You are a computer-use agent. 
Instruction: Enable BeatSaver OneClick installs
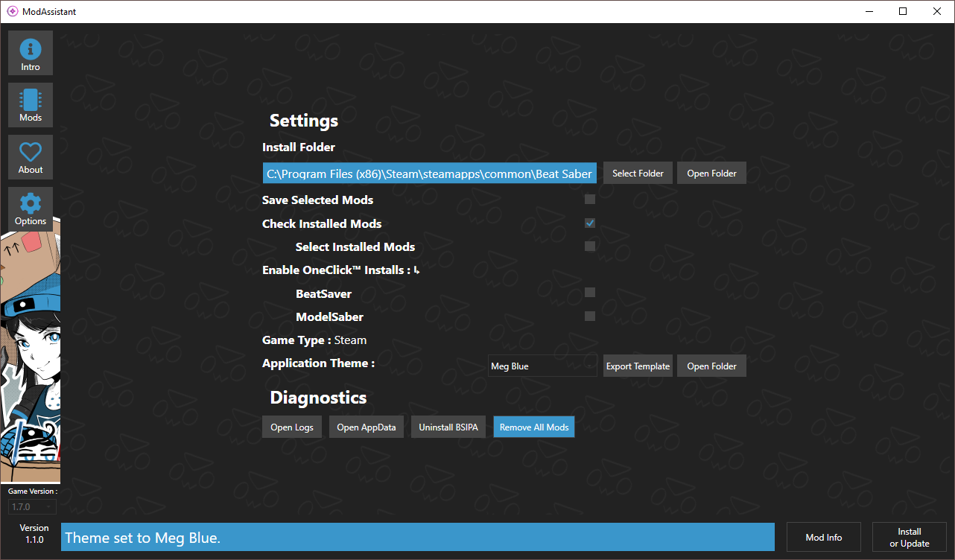click(x=590, y=293)
